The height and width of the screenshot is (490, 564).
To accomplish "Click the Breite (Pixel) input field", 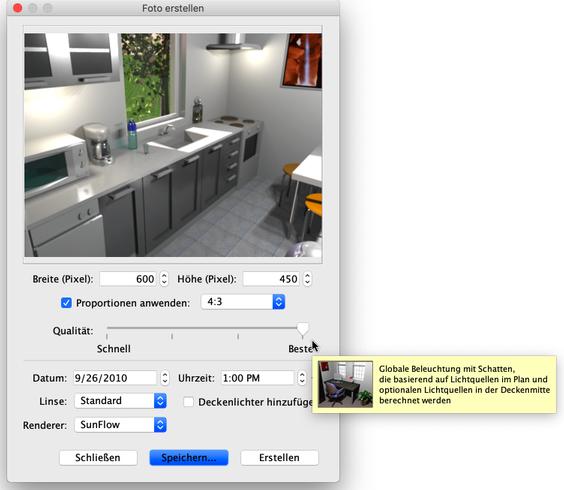I will 128,279.
